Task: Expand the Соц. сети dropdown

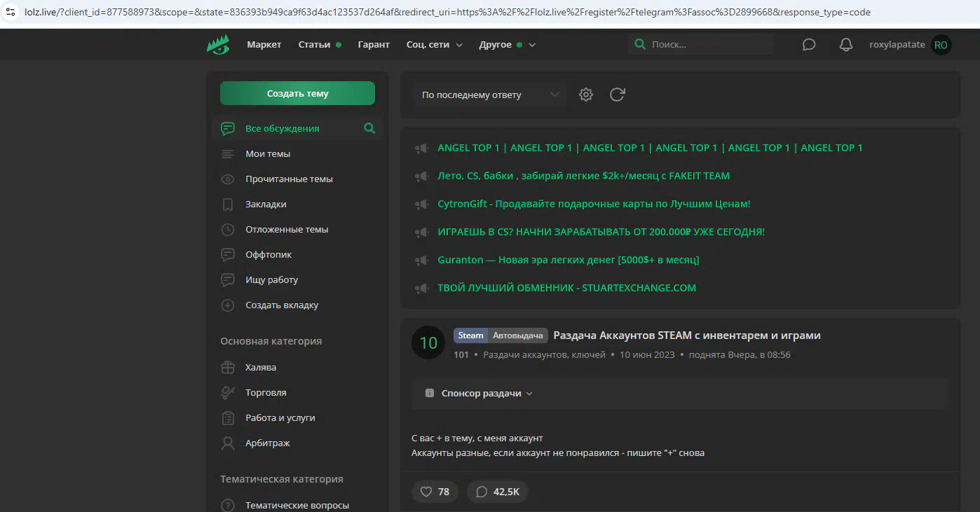Action: (x=435, y=45)
